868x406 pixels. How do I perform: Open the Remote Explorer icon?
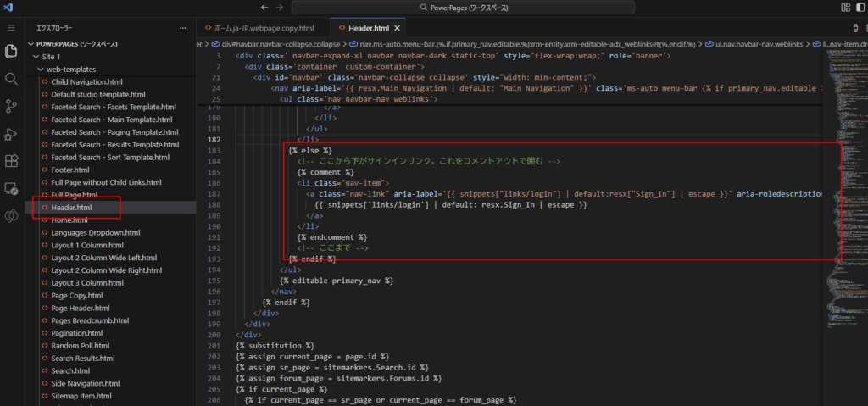pyautogui.click(x=11, y=188)
